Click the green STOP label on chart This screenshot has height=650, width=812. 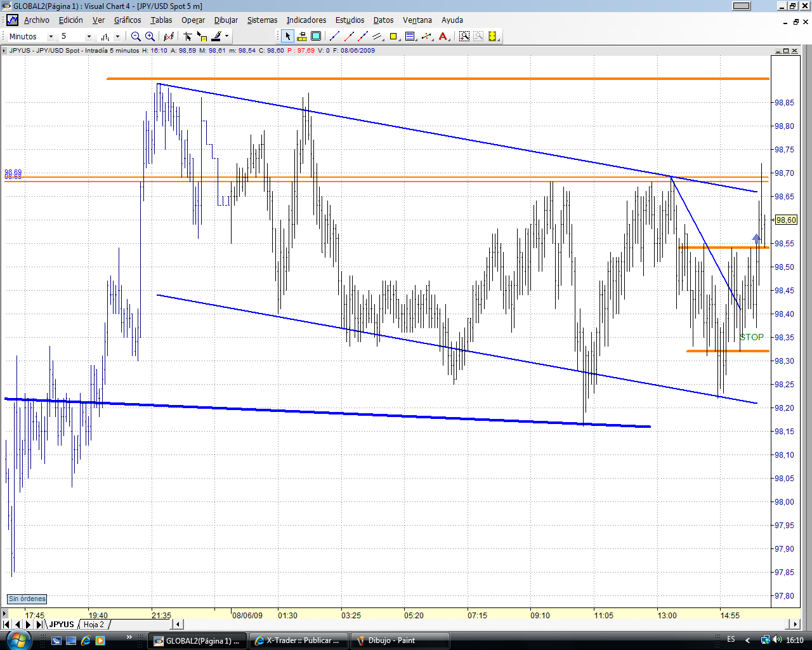click(752, 337)
